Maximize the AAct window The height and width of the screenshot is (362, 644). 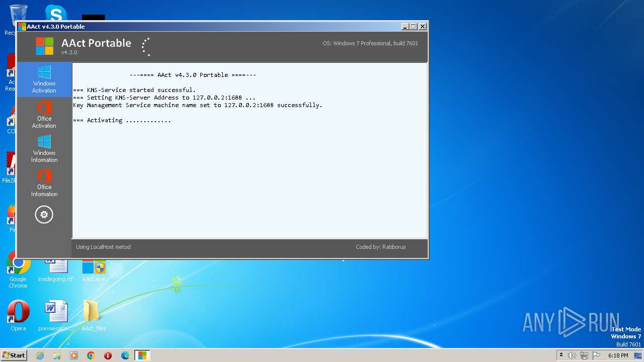tap(414, 27)
